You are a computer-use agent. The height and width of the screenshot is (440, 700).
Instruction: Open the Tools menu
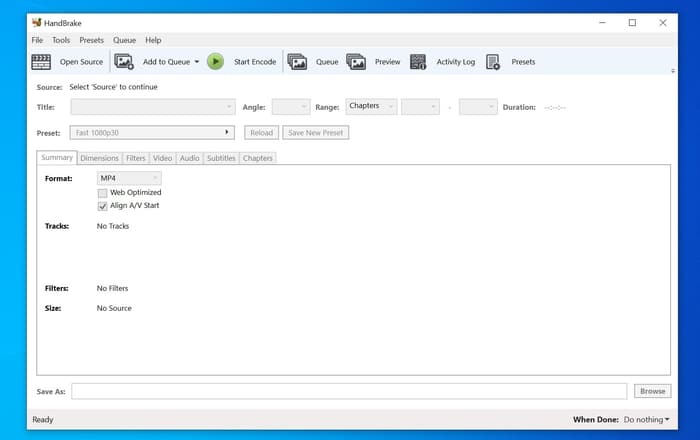tap(61, 40)
